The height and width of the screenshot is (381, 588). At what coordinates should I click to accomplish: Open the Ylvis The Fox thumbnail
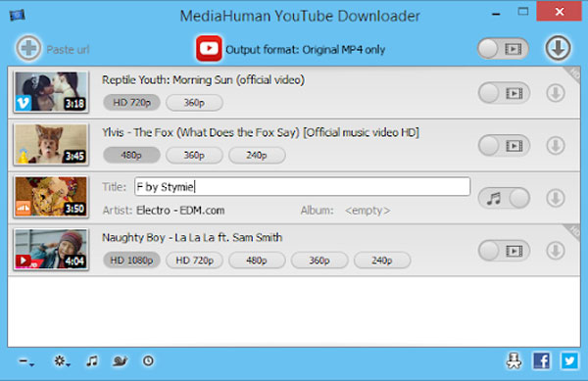pos(51,145)
